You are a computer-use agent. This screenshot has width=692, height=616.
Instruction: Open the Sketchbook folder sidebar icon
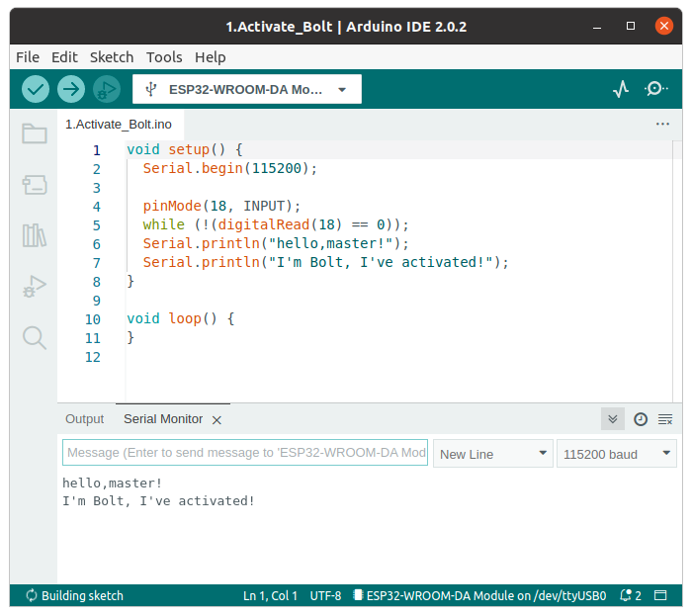(35, 133)
